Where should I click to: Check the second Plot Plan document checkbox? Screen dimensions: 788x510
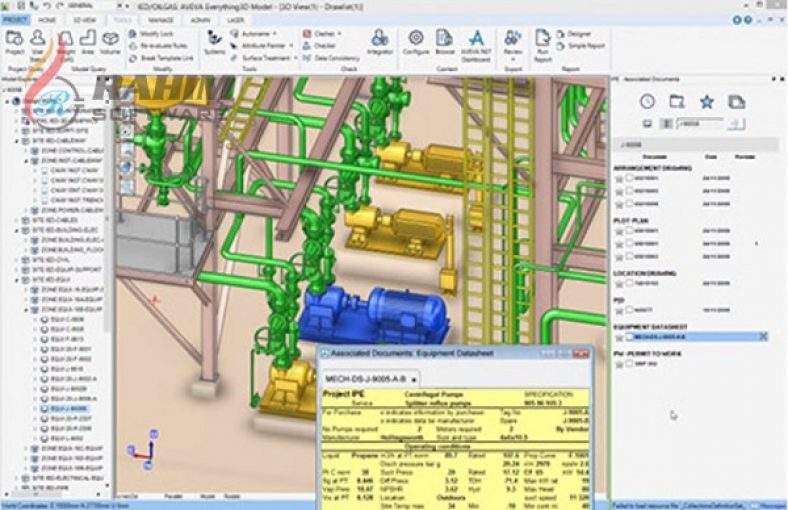pyautogui.click(x=629, y=243)
